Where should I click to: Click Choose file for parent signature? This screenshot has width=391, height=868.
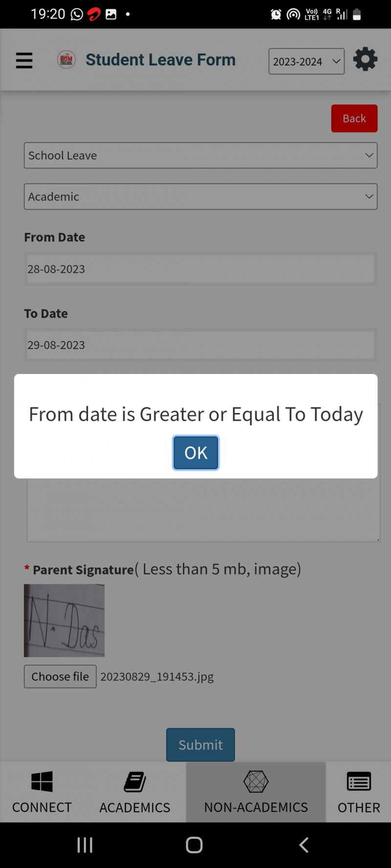(x=60, y=677)
